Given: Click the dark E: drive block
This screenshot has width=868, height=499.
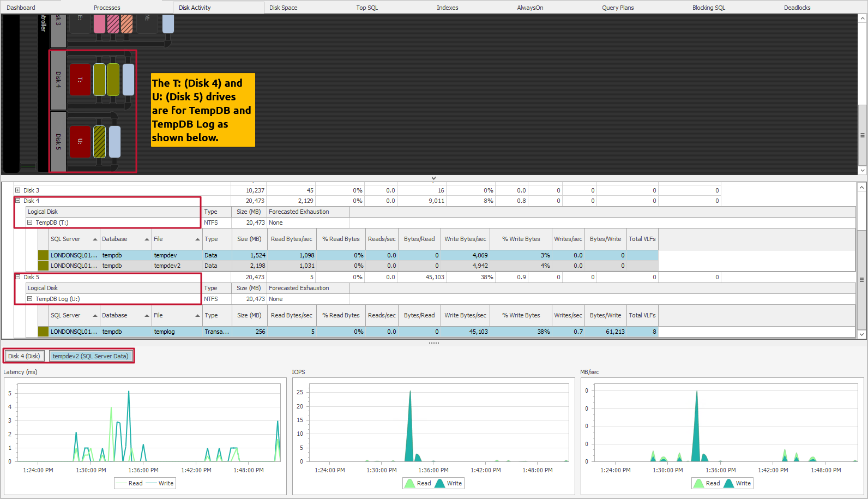Looking at the screenshot, I should tap(80, 24).
